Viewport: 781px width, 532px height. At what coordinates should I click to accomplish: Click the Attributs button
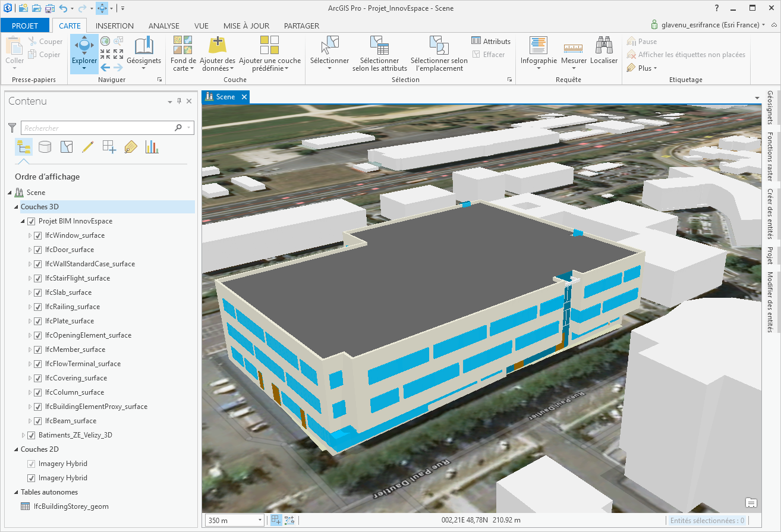[491, 41]
